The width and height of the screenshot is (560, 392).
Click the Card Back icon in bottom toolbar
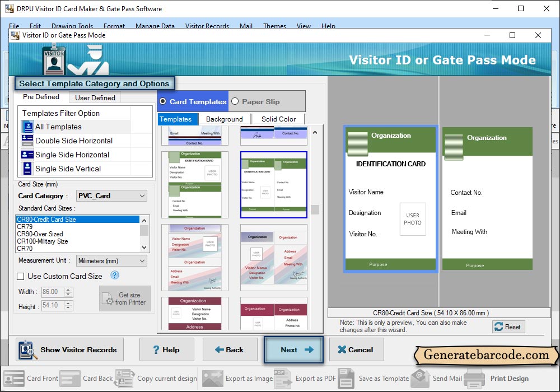coord(70,379)
